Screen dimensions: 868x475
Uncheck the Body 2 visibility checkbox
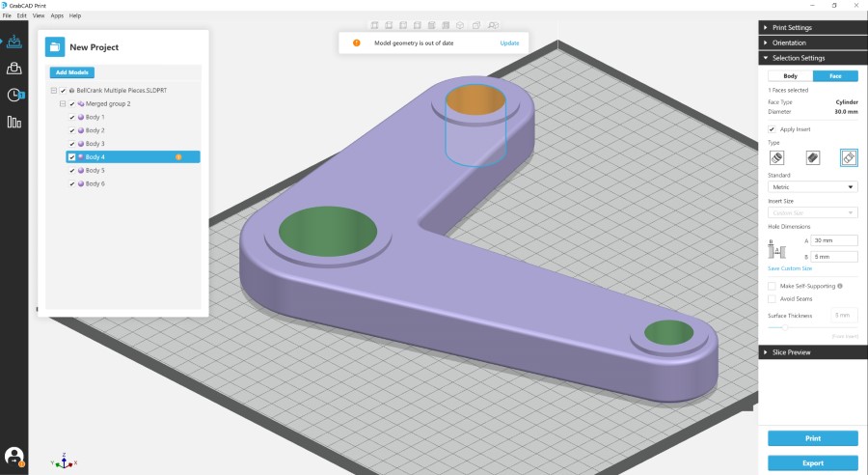[x=72, y=130]
